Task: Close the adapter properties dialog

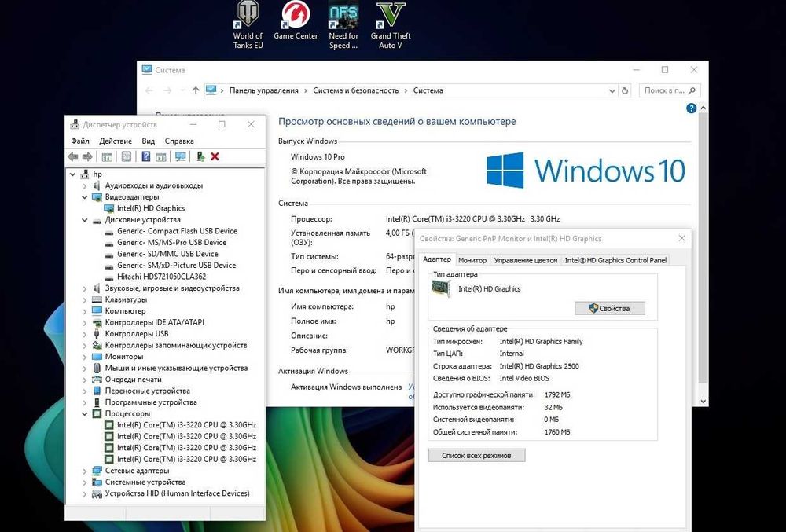Action: 681,238
